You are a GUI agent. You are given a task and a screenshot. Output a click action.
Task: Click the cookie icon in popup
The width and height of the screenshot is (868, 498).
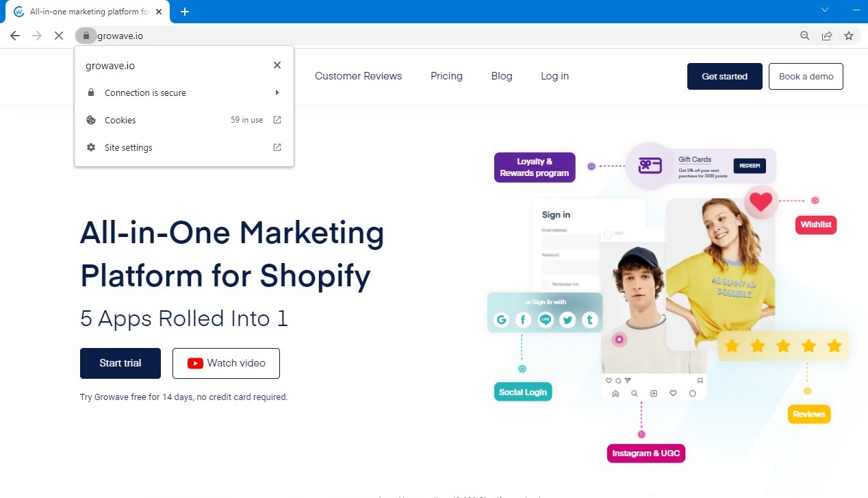(91, 120)
